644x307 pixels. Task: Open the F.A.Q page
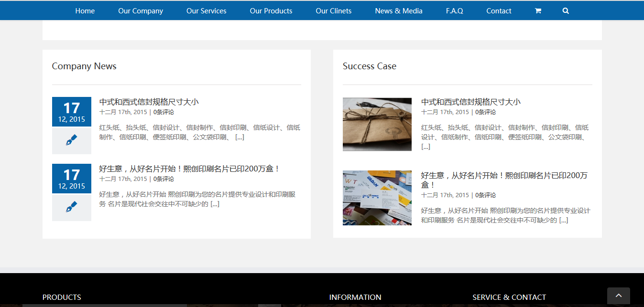[454, 11]
